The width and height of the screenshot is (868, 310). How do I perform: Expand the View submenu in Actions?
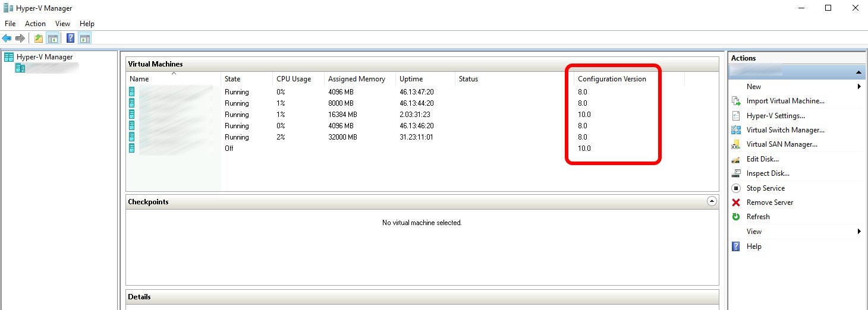[859, 232]
